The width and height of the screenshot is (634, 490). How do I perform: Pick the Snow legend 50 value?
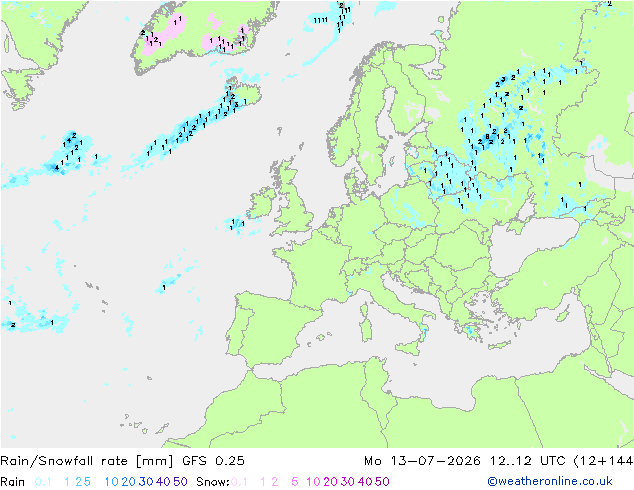click(382, 482)
